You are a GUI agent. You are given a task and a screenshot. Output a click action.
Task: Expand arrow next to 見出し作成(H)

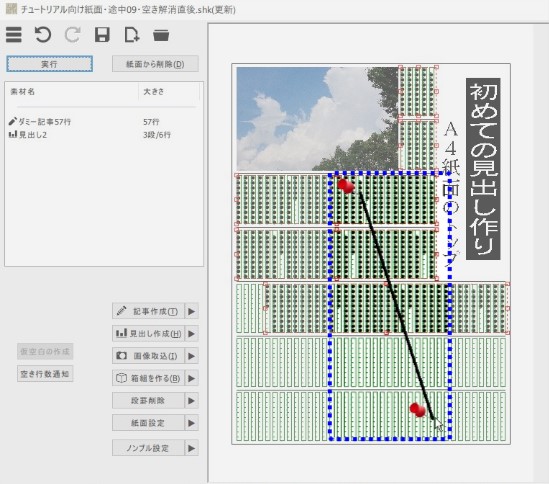click(192, 333)
